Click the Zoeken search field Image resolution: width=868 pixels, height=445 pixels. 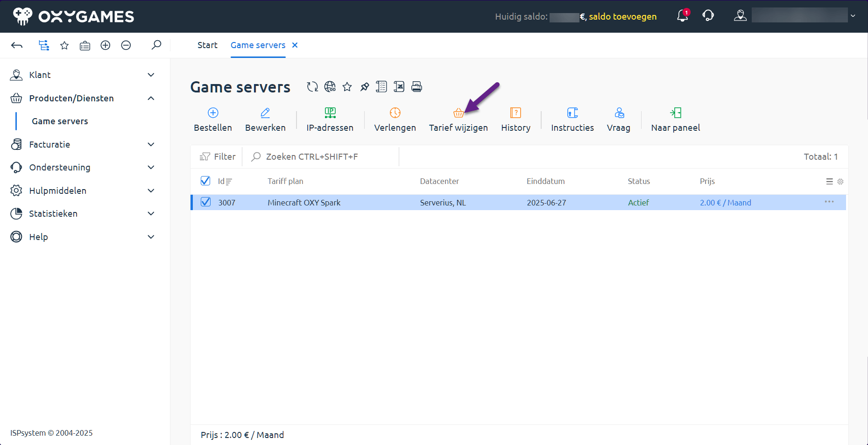322,157
